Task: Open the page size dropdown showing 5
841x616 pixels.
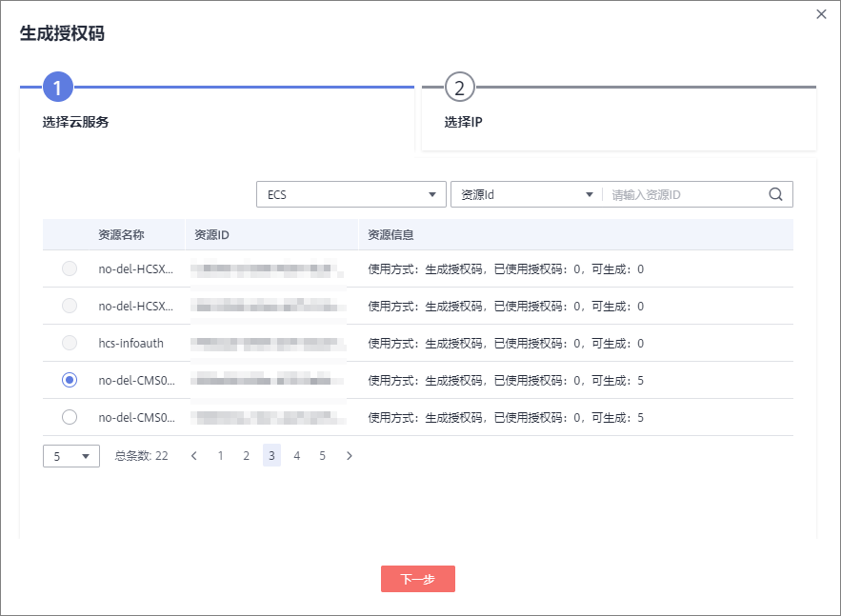Action: [71, 456]
